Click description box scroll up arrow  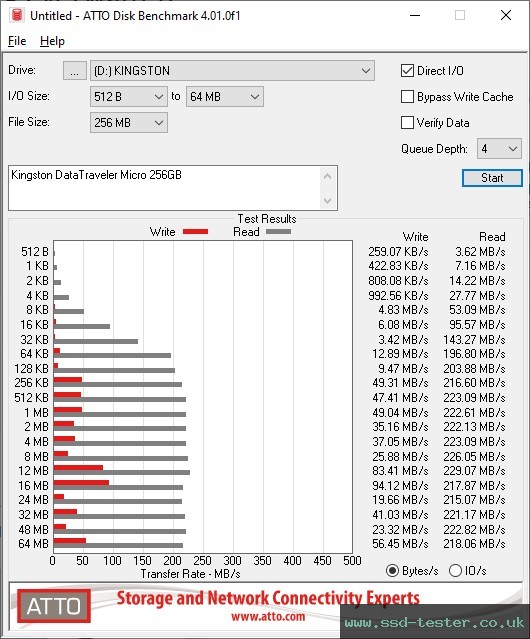328,176
